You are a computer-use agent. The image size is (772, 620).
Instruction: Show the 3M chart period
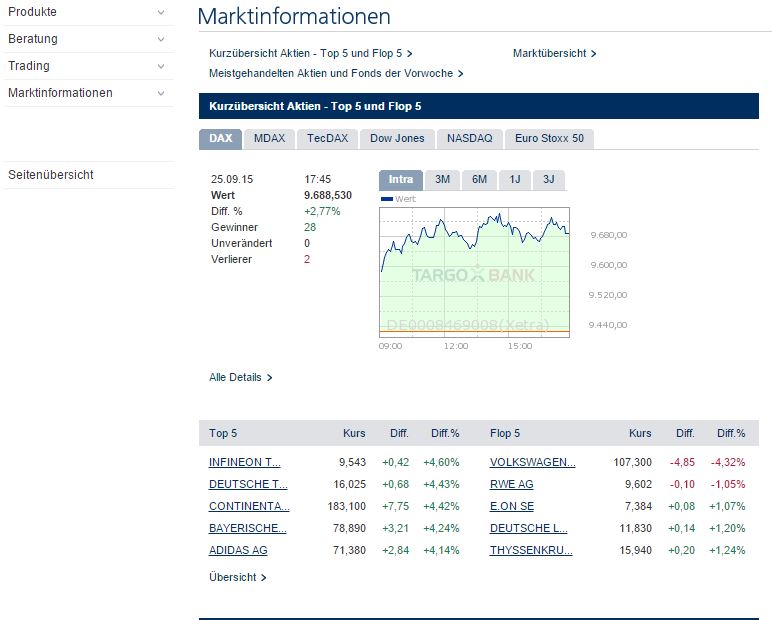(x=442, y=180)
